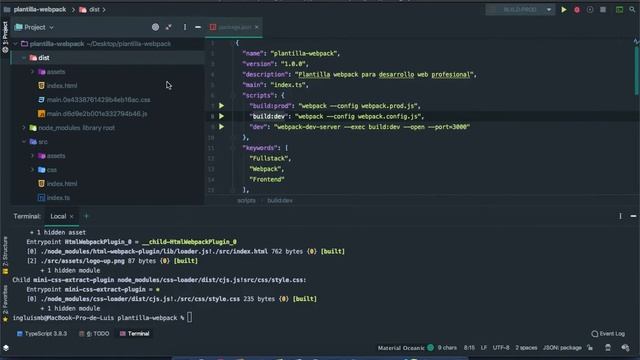Change the 2 spaces indent setting
This screenshot has width=640, height=360.
point(526,348)
